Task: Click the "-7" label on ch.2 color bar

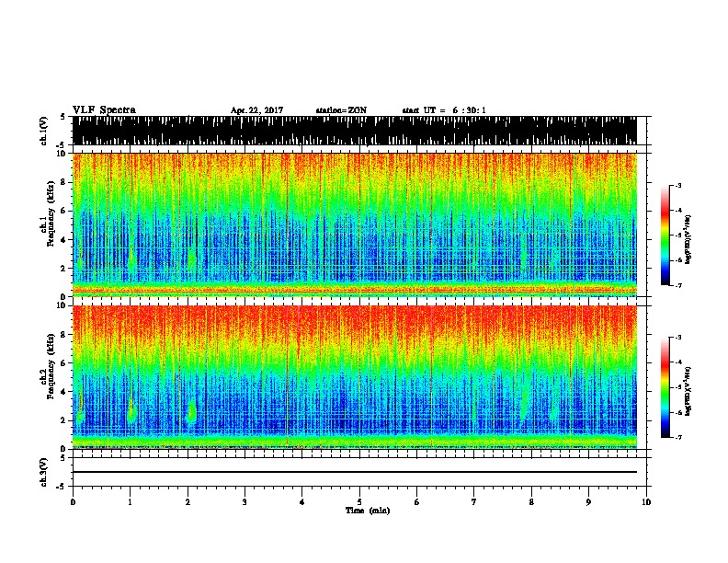Action: pos(677,437)
